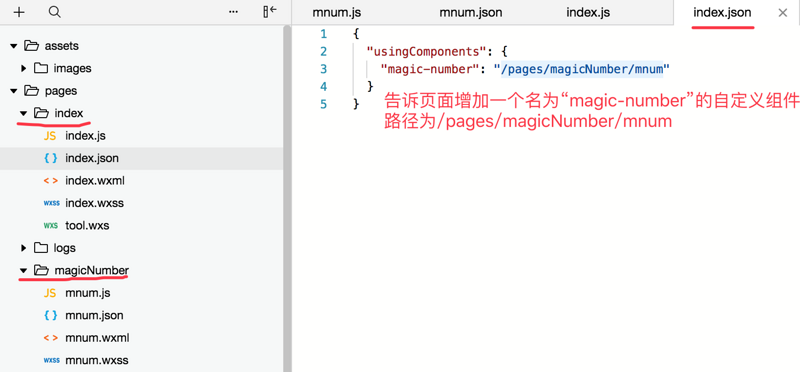Click the index folder icon

41,113
